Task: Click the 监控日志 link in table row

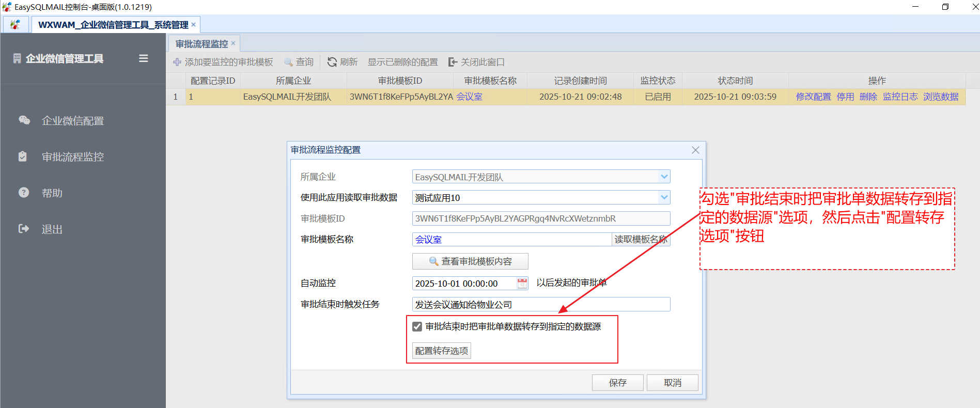Action: [x=900, y=97]
